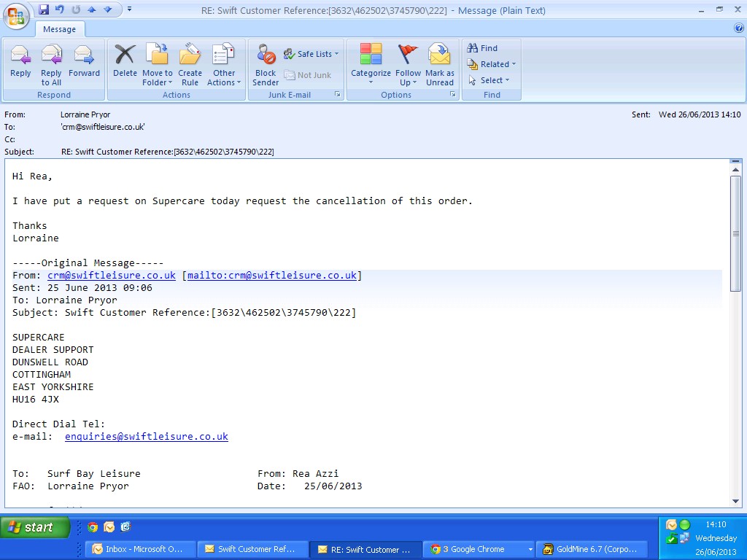The height and width of the screenshot is (560, 747).
Task: Click the green checkmark tray icon
Action: (x=671, y=539)
